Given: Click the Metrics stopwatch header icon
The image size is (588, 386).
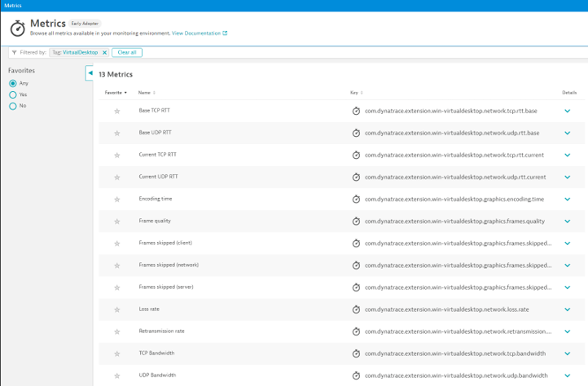Looking at the screenshot, I should point(17,29).
